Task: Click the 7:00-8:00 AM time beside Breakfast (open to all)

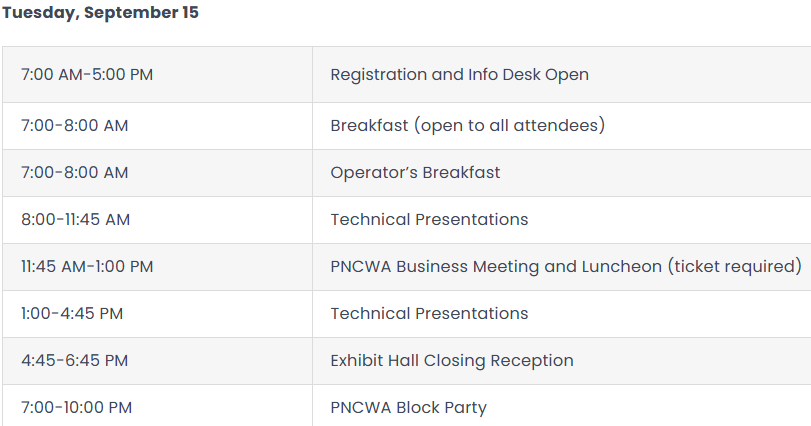Action: click(x=74, y=126)
